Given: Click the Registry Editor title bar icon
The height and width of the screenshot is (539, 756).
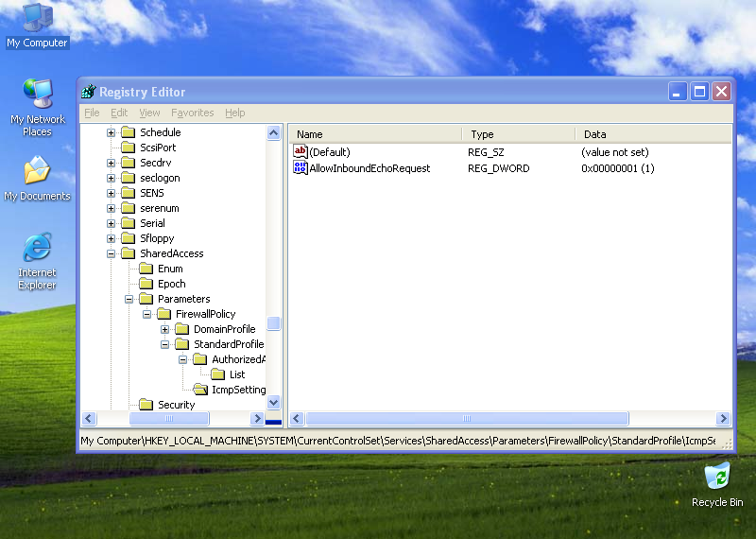Looking at the screenshot, I should coord(89,91).
